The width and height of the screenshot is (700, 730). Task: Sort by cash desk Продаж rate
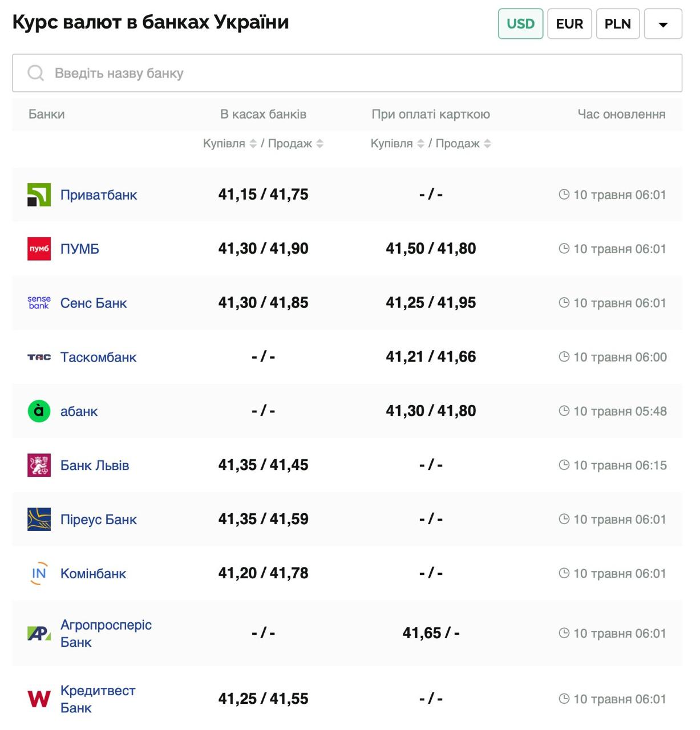coord(319,144)
